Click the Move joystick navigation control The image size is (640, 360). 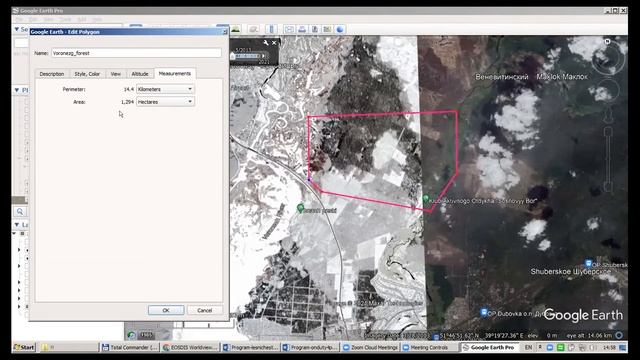point(608,91)
